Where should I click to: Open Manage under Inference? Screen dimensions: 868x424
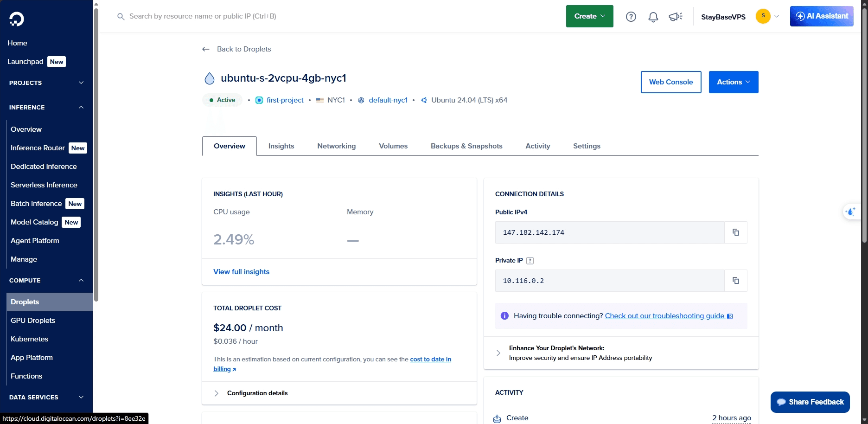click(24, 259)
